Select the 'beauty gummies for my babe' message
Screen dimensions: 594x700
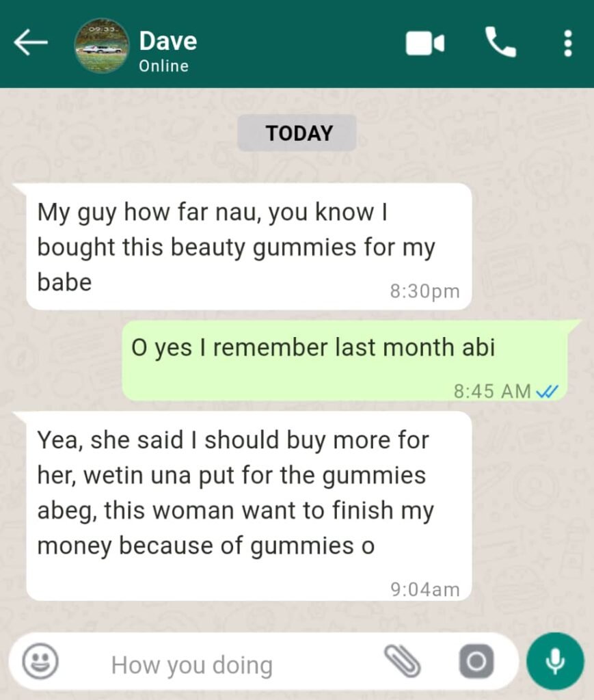249,246
